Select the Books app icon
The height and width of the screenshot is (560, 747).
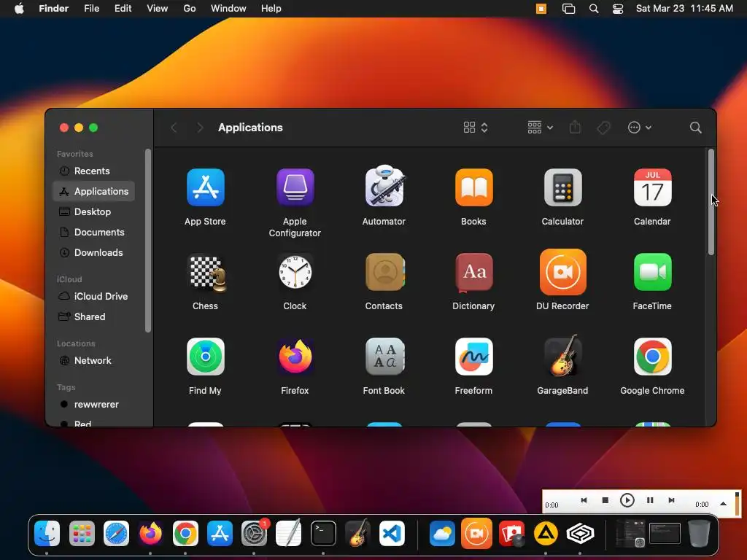[x=473, y=187]
